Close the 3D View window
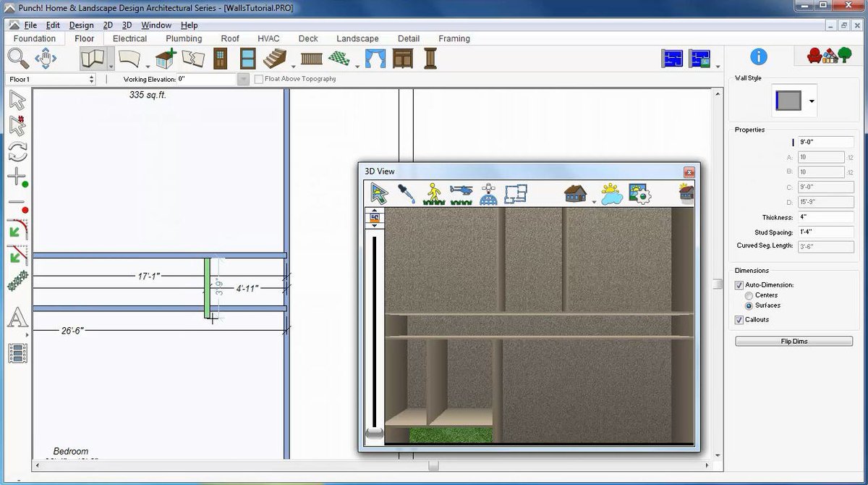 (689, 172)
